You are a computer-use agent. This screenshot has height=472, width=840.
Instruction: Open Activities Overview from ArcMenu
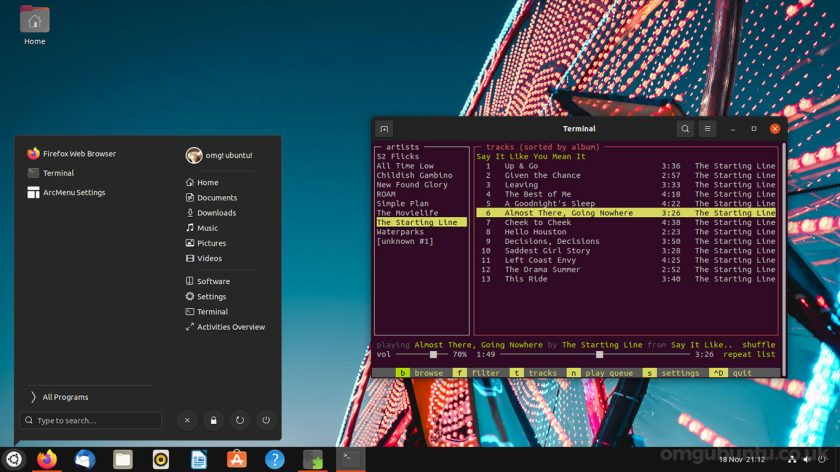(225, 327)
